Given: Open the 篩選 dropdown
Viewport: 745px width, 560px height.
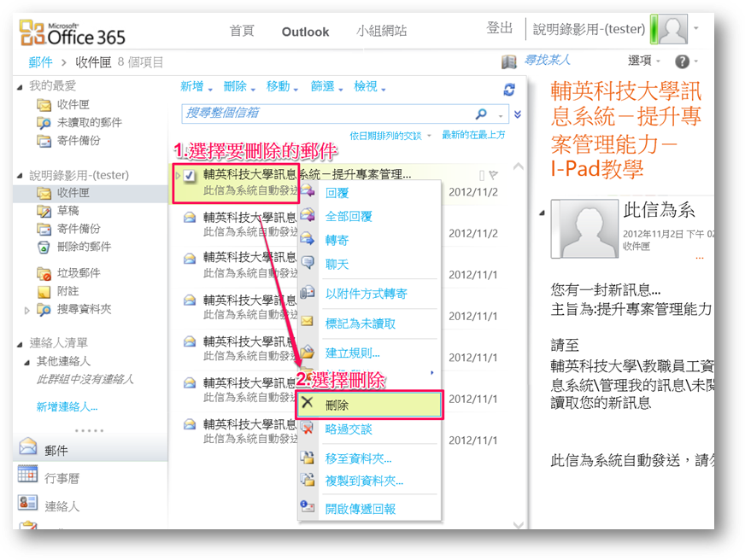Looking at the screenshot, I should point(327,86).
